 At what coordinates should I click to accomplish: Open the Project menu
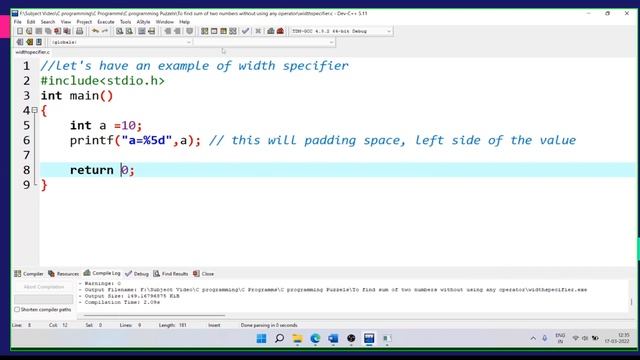coord(84,22)
